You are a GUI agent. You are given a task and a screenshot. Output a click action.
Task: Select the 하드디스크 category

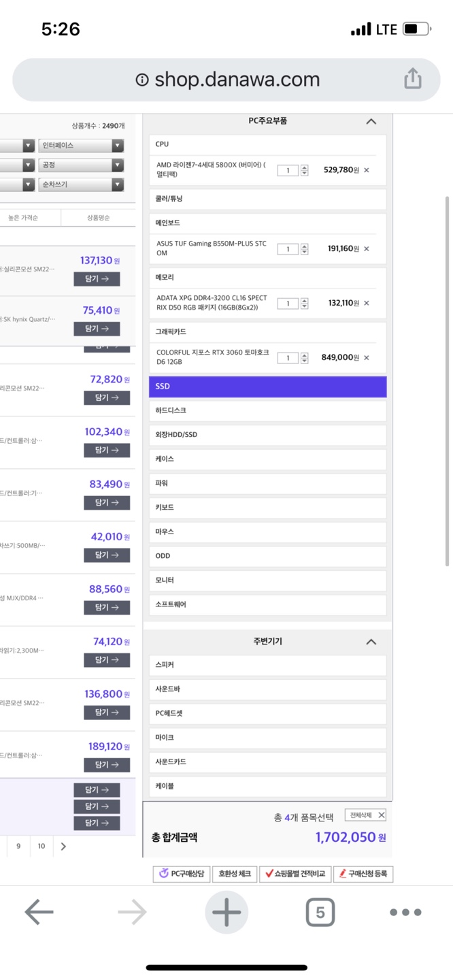pyautogui.click(x=267, y=411)
